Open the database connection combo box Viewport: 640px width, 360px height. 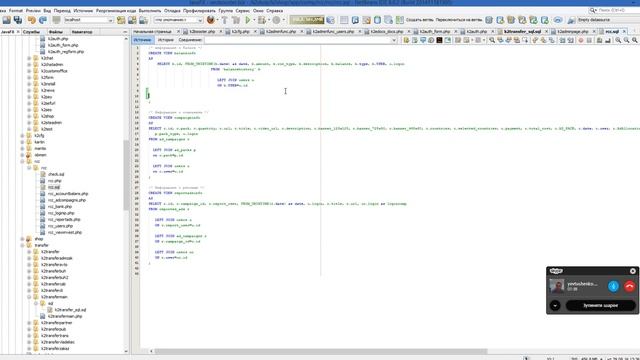(x=300, y=40)
